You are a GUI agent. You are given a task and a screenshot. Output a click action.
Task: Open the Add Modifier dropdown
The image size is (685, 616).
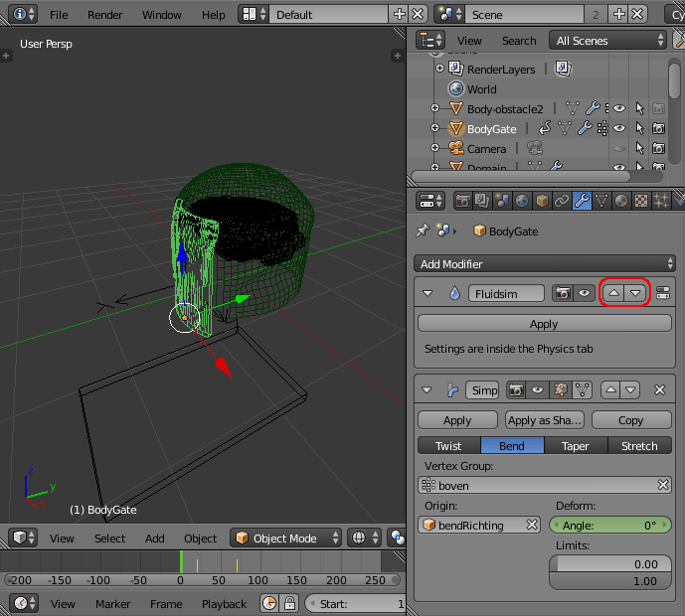tap(545, 263)
